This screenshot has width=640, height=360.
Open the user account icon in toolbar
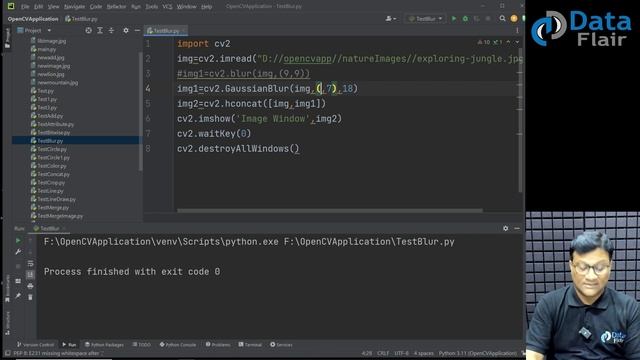tap(390, 19)
